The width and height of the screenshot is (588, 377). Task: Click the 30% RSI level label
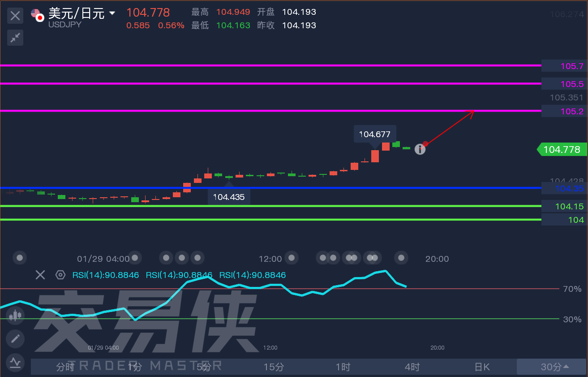[572, 320]
